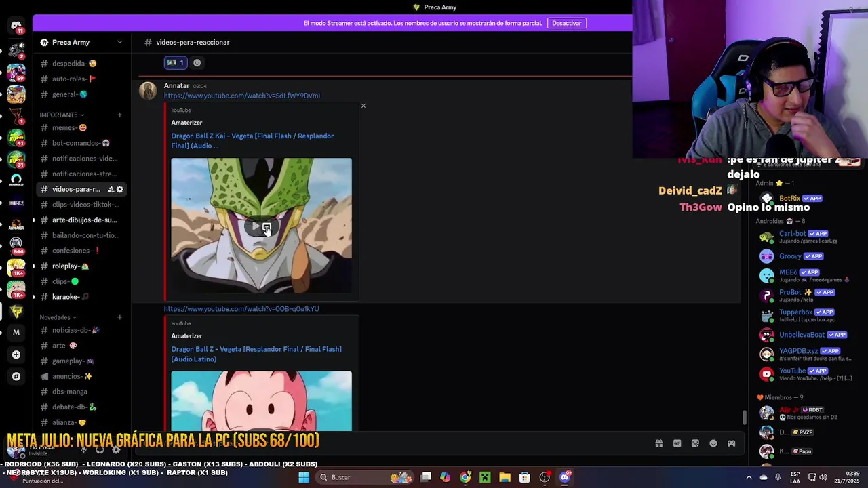Open volume control in system tray
Image resolution: width=868 pixels, height=488 pixels.
(823, 477)
